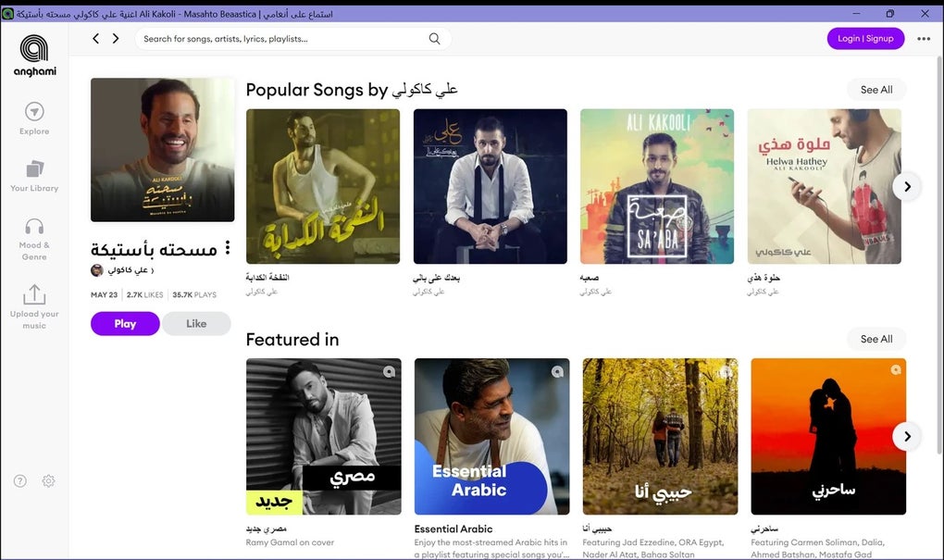Image resolution: width=944 pixels, height=560 pixels.
Task: Open See All for Popular Songs
Action: [876, 90]
